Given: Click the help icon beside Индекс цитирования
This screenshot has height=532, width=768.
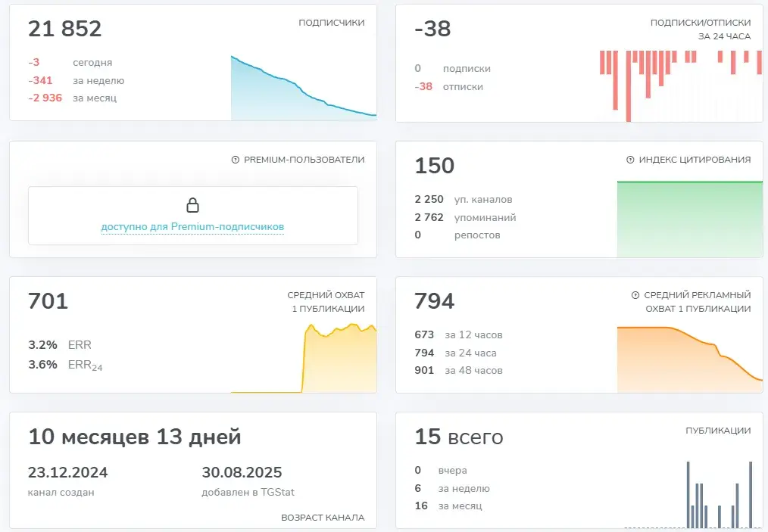Looking at the screenshot, I should (630, 160).
